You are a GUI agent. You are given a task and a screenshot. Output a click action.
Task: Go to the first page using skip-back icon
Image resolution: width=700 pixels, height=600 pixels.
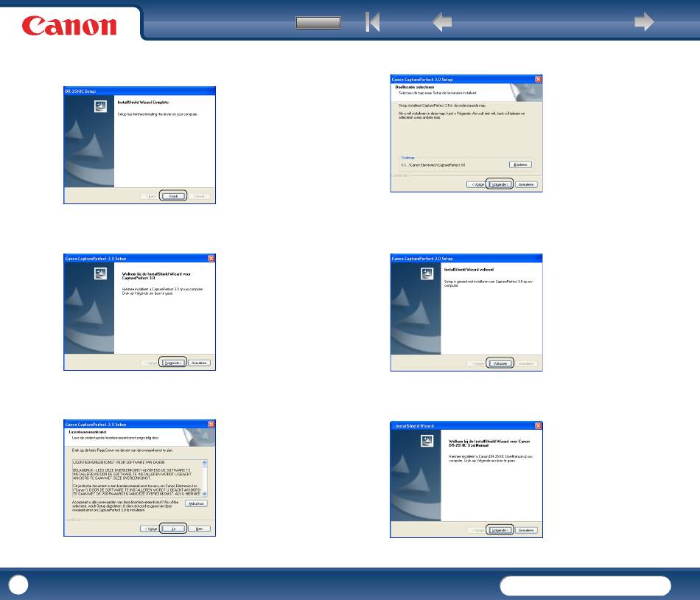point(373,21)
